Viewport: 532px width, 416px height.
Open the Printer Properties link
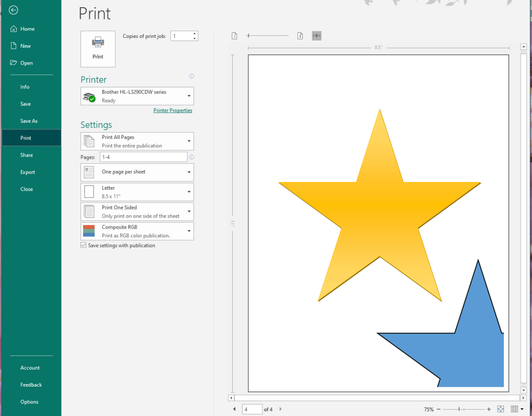point(172,110)
